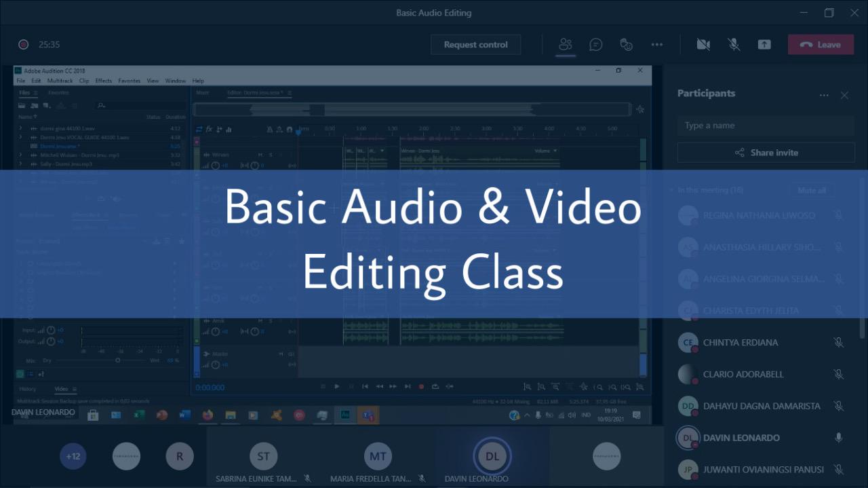Open the Multitrack menu in Audition
Viewport: 868px width, 488px height.
coord(60,81)
